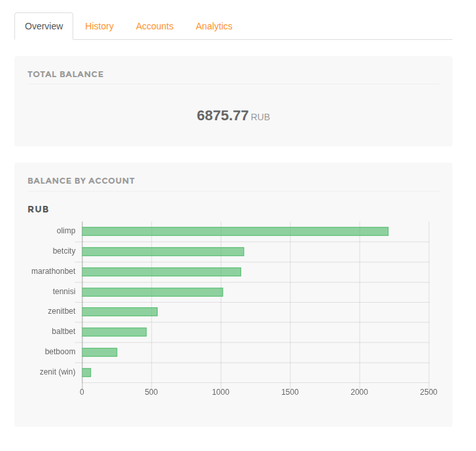
Task: Click the tennisi axis label
Action: point(64,292)
